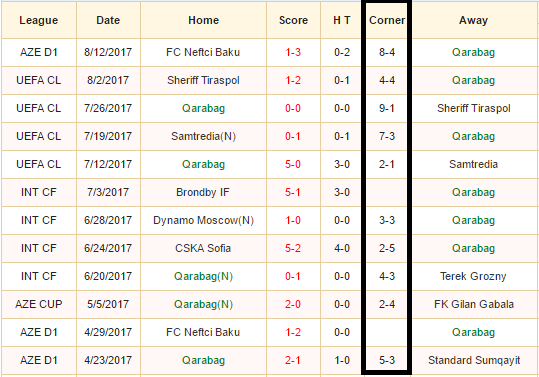Click the 0-0 score on 7/26/2017

pos(293,108)
